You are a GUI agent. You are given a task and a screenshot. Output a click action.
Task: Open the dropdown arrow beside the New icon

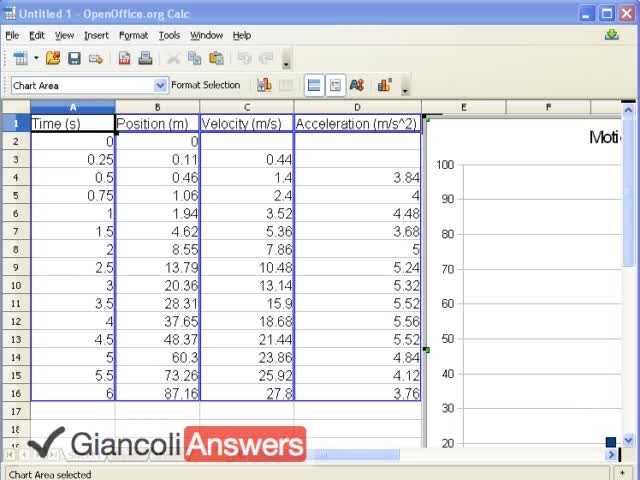[x=36, y=58]
